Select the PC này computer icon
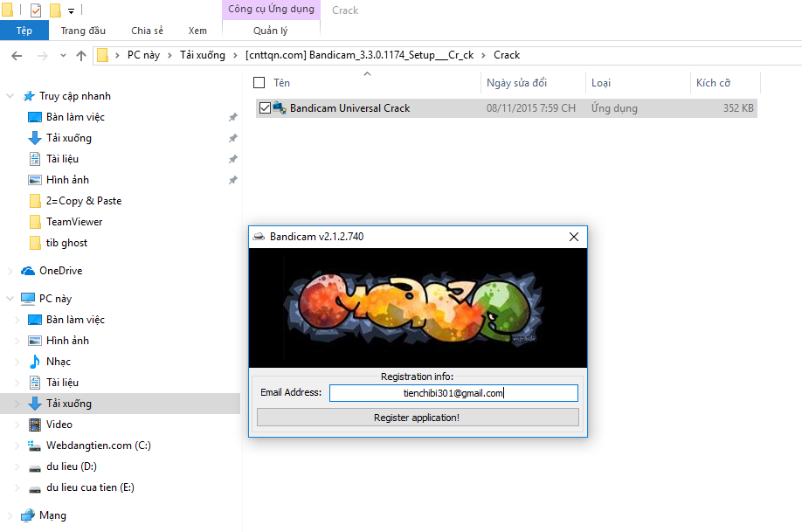 coord(28,298)
